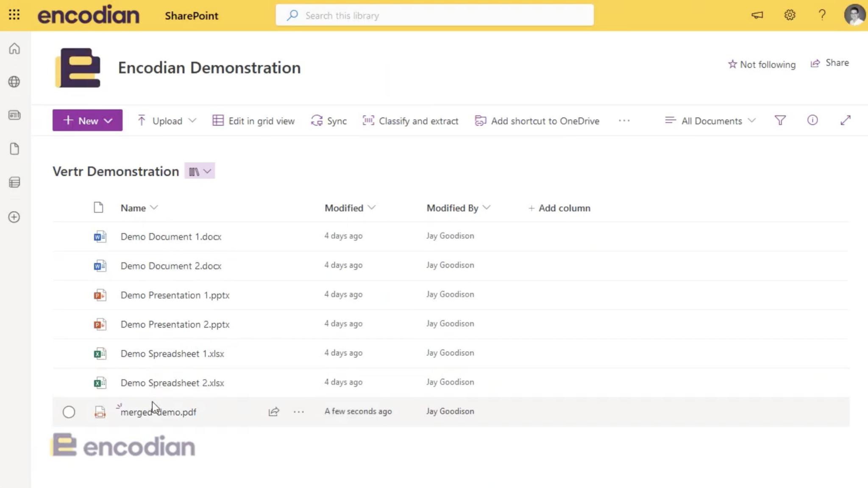Click the Word icon of Demo Document 1.docx
Screen dimensions: 868x488
[100, 237]
